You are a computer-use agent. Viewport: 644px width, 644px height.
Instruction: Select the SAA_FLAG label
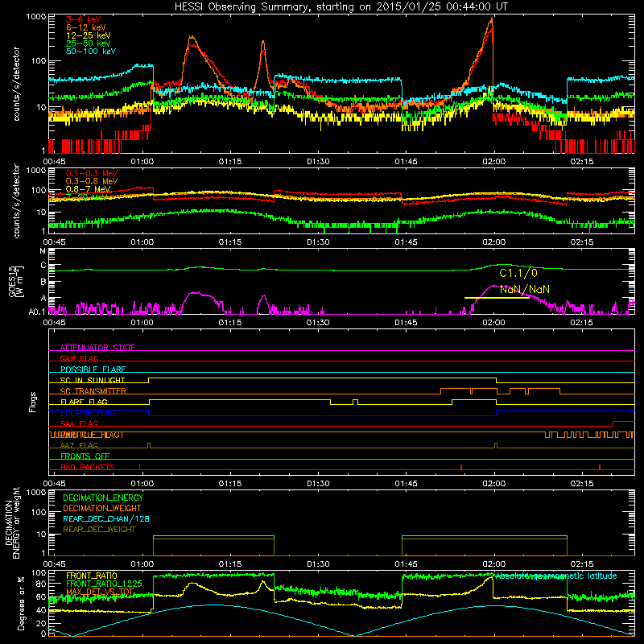coord(79,423)
